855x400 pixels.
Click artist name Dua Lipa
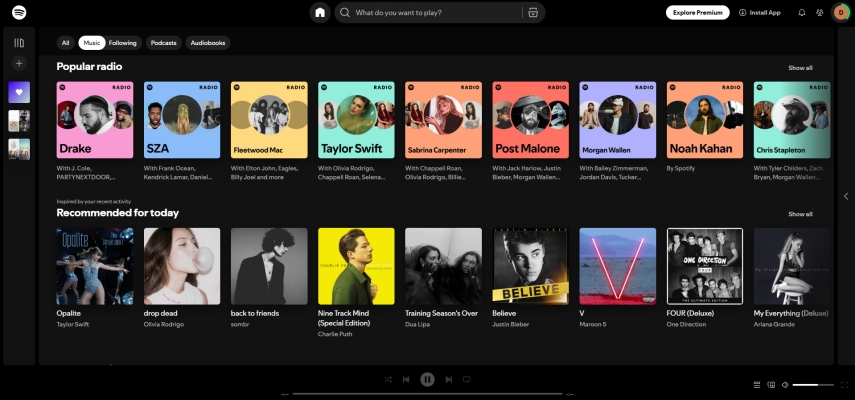(x=417, y=324)
